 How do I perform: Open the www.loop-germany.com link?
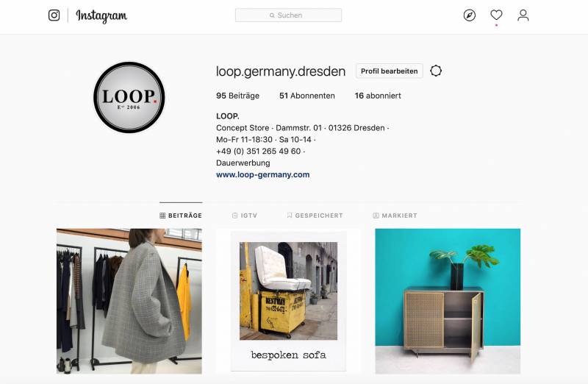pos(263,174)
